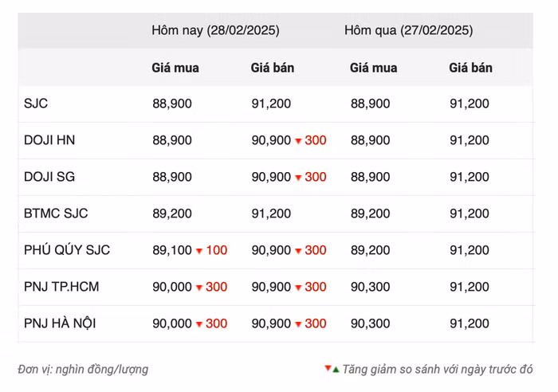The image size is (558, 392).
Task: Click the BTMC SJC row label
Action: pyautogui.click(x=56, y=214)
